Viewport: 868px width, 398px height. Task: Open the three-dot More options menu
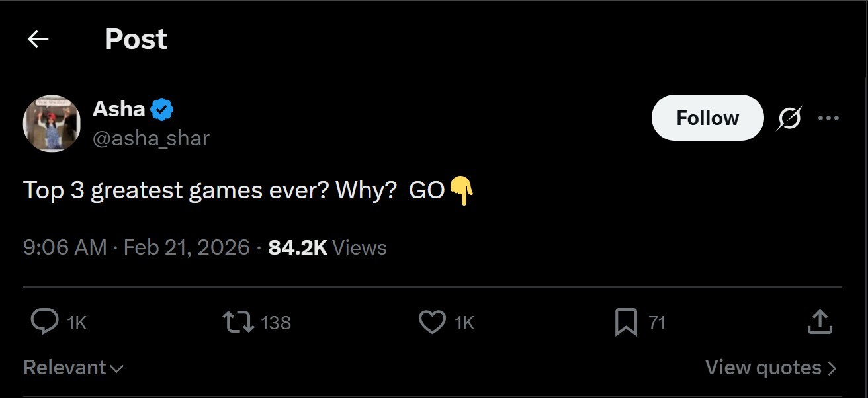coord(828,118)
